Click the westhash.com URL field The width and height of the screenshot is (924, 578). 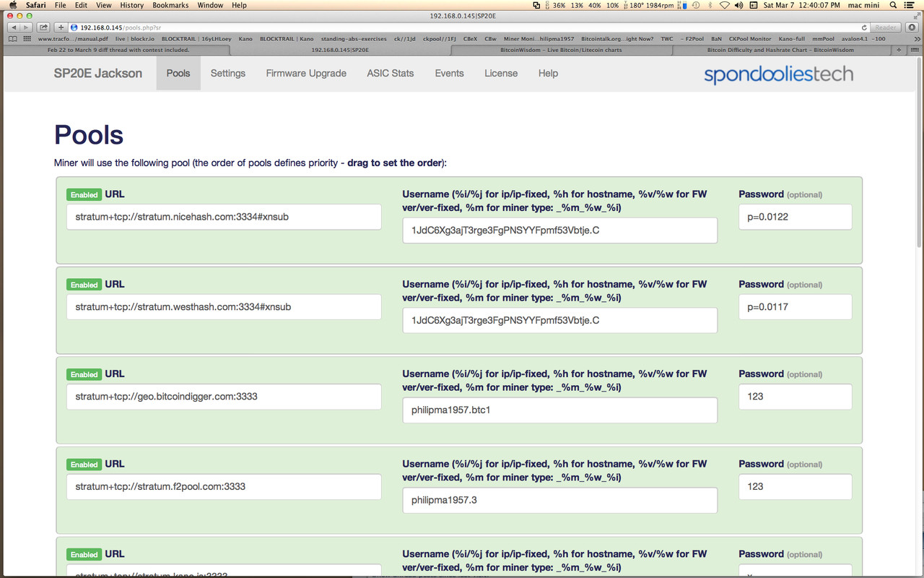(x=224, y=306)
